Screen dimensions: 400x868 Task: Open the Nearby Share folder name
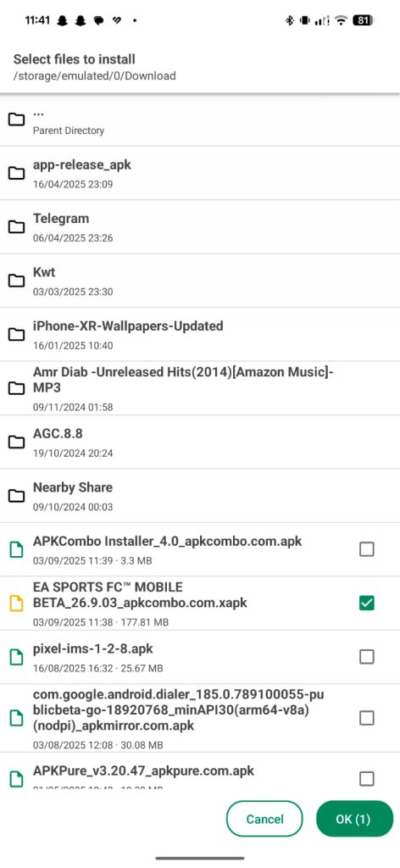[73, 487]
